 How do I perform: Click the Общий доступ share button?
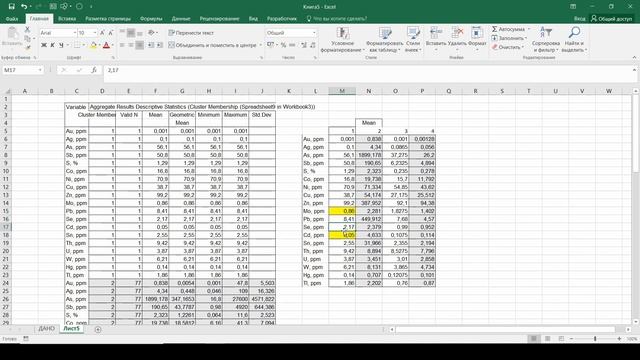pos(611,19)
